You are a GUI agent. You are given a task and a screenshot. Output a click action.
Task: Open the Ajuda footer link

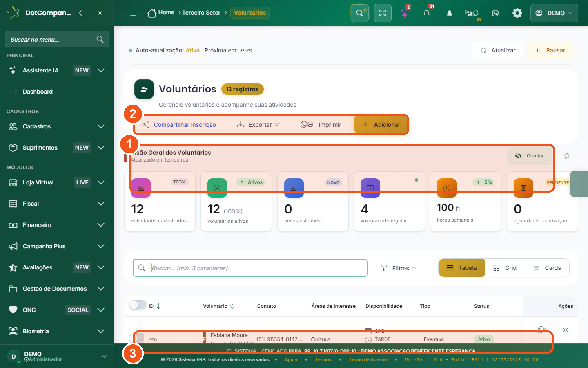(x=291, y=359)
